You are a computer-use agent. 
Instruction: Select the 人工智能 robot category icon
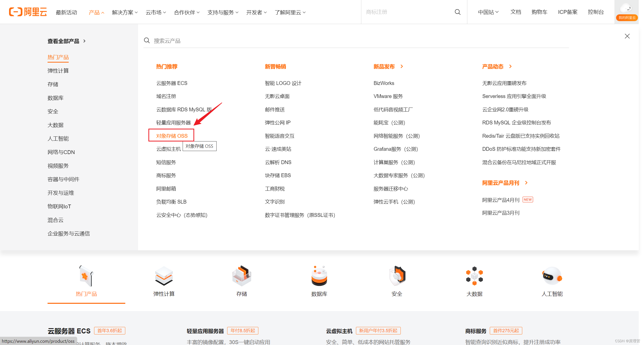tap(552, 276)
